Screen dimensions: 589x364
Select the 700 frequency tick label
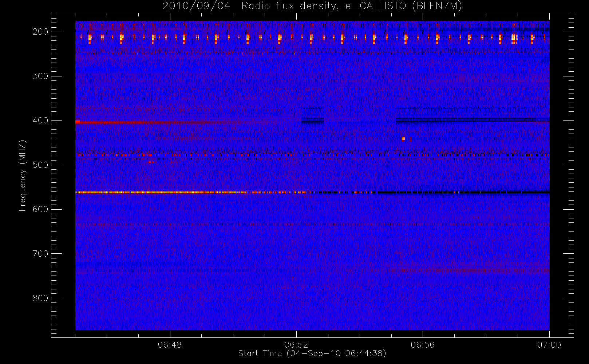pos(40,254)
